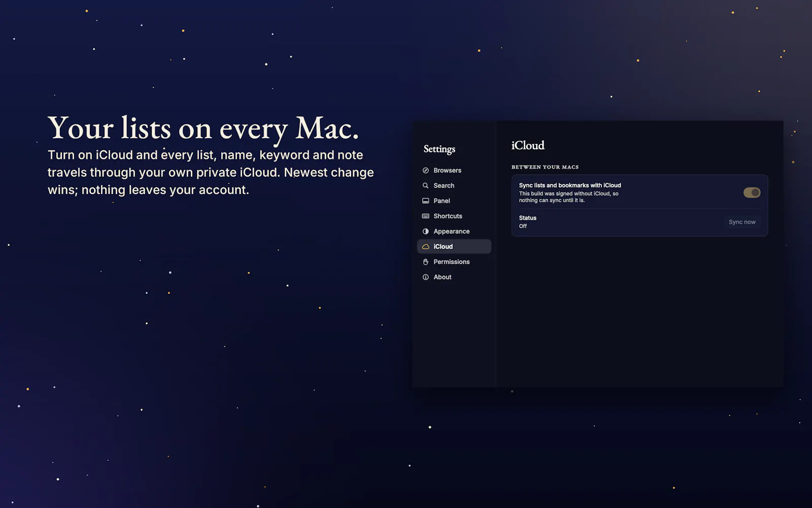Switch to the Panel settings section
The image size is (812, 508).
(x=454, y=201)
